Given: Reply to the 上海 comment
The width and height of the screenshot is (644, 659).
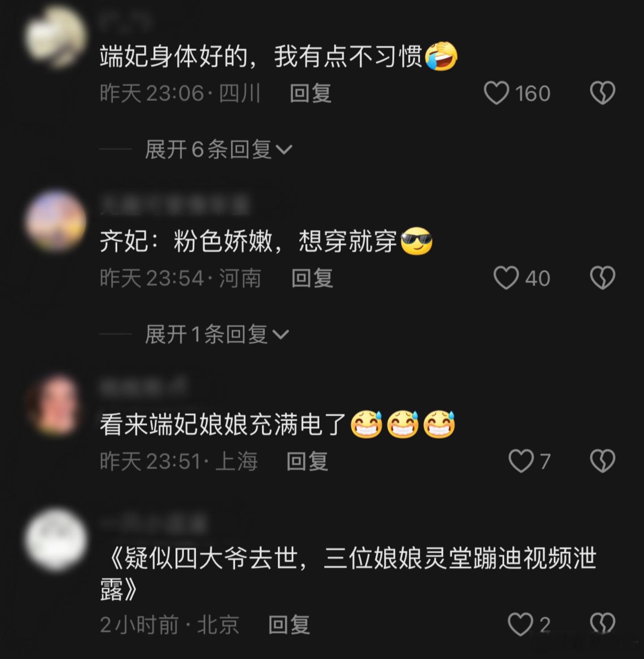Looking at the screenshot, I should coord(307,461).
